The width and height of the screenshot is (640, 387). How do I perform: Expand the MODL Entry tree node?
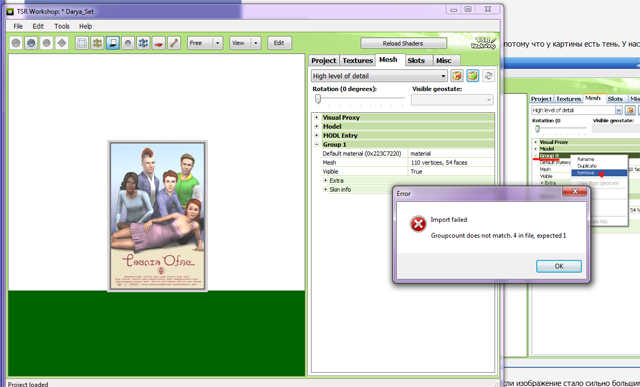coord(316,135)
